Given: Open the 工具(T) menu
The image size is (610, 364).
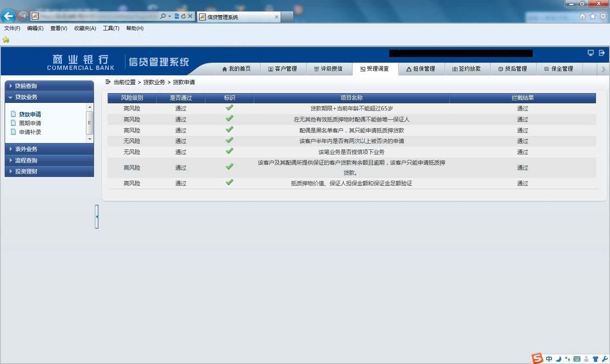Looking at the screenshot, I should coord(111,28).
